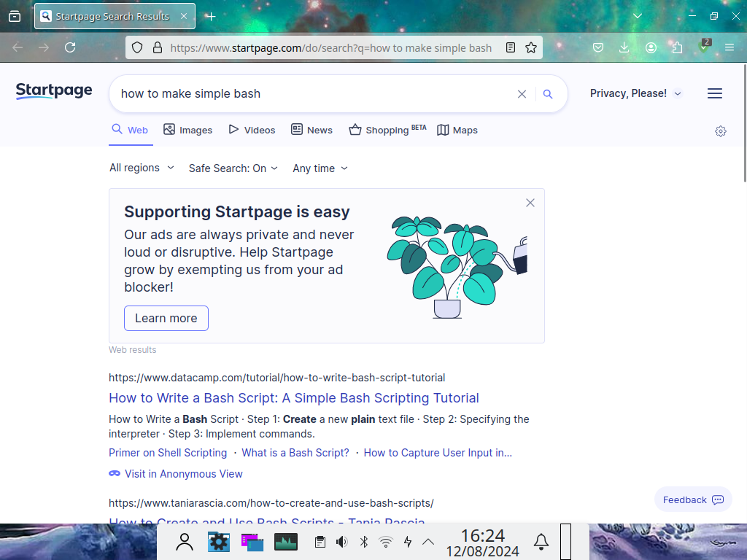Screen dimensions: 747x560
Task: Open the Firefox application hamburger menu
Action: [729, 47]
